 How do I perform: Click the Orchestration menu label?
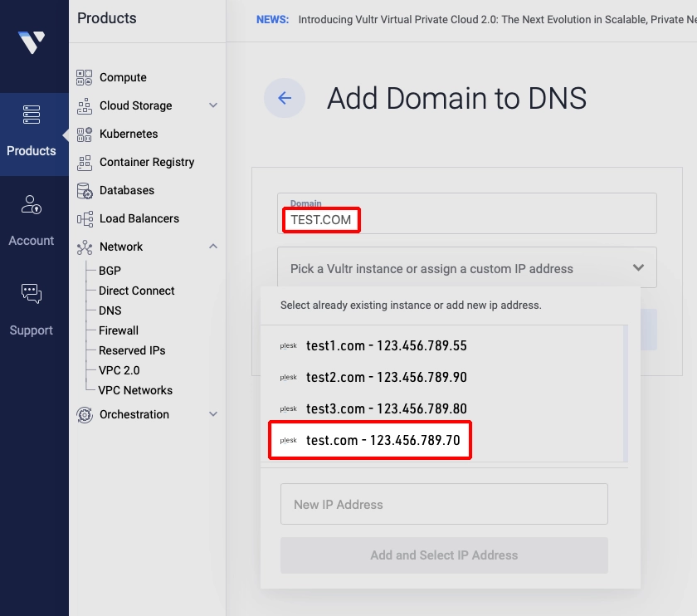(134, 414)
